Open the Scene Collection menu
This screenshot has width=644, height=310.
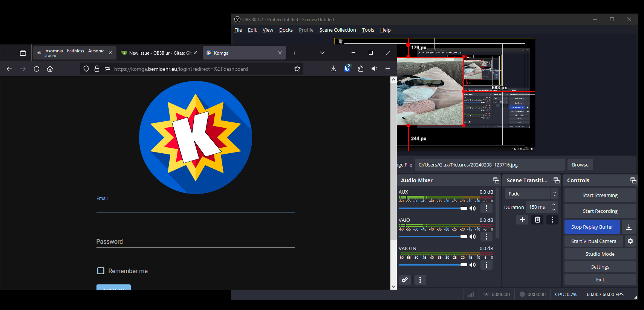click(x=337, y=30)
